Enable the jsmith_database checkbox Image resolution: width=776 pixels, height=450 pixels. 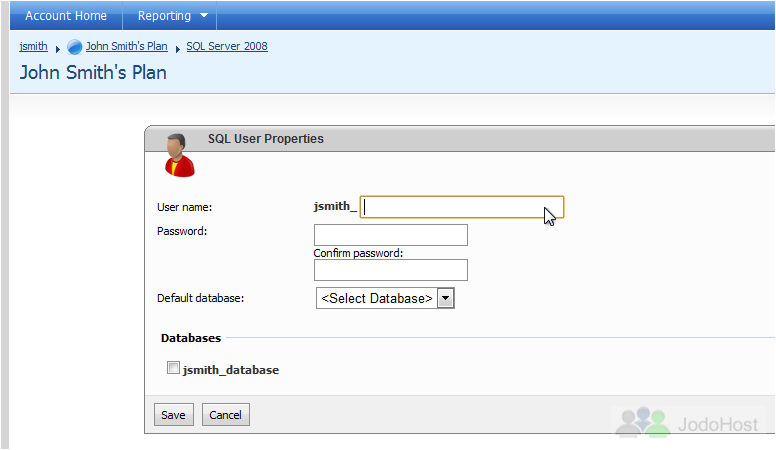[173, 368]
